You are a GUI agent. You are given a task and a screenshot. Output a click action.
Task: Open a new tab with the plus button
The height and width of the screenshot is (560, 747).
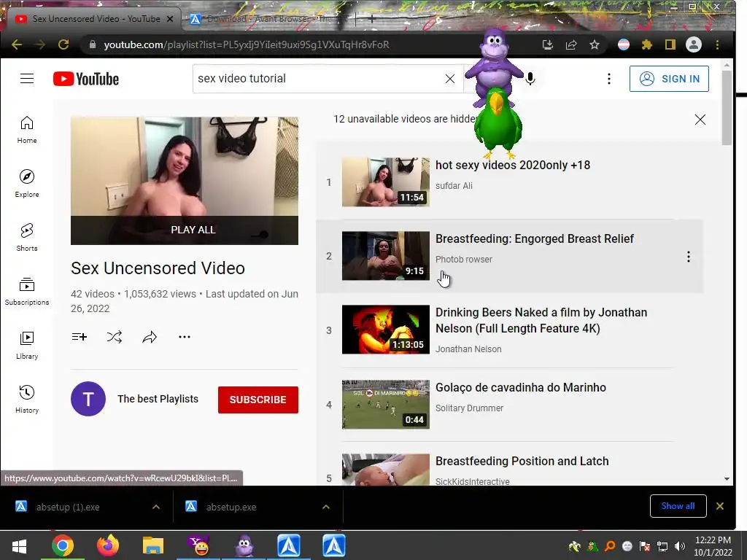(371, 19)
